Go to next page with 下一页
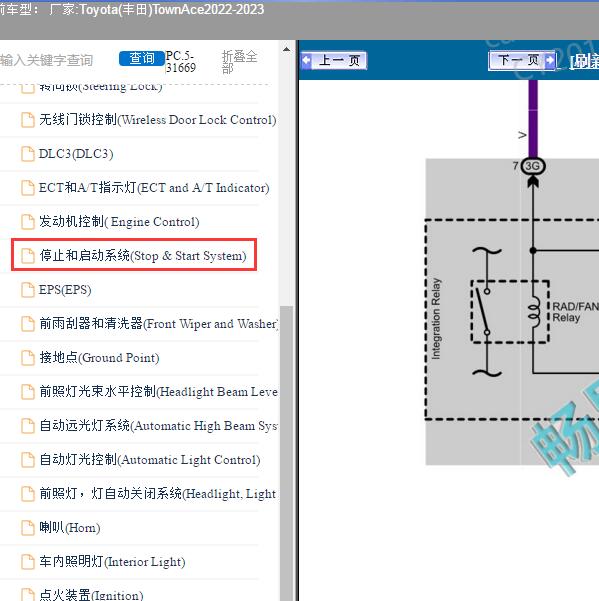Image resolution: width=599 pixels, height=601 pixels. (x=522, y=61)
